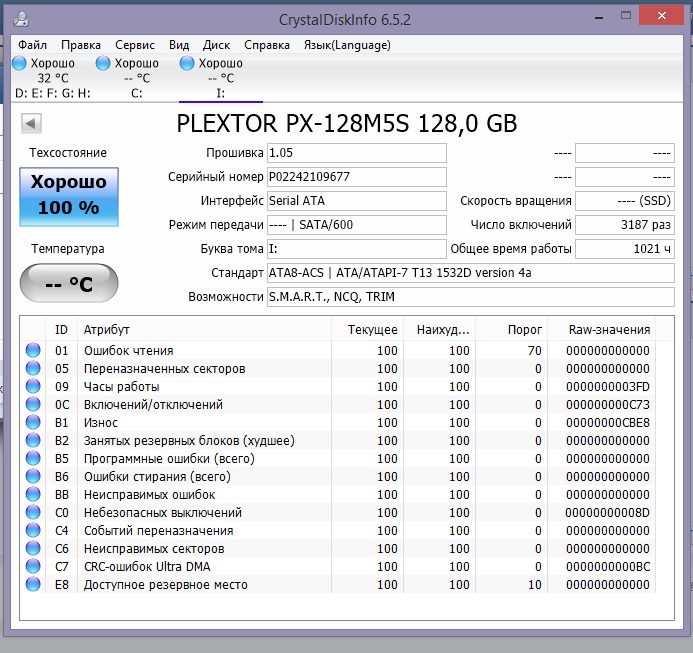Select the disk D: E: F: G: H: tab
Viewport: 693px width, 653px height.
(x=53, y=78)
